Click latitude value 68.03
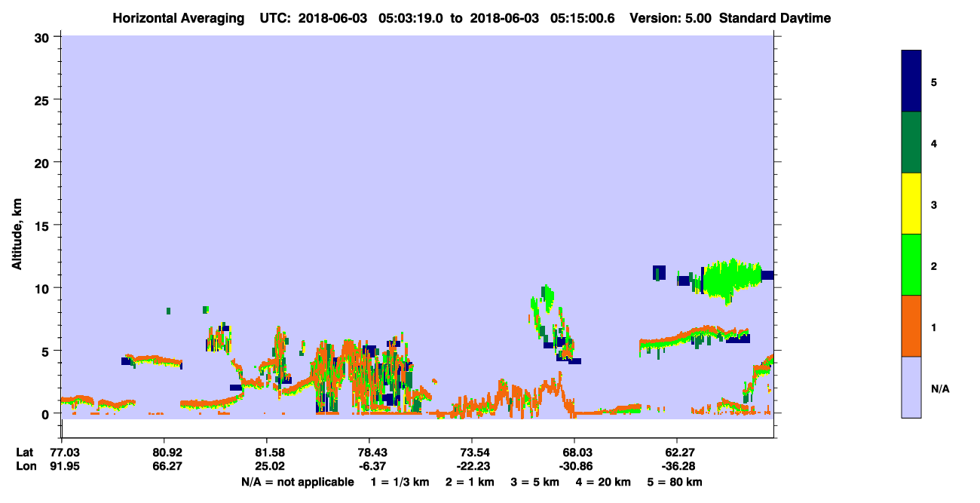The image size is (980, 503). (x=577, y=452)
